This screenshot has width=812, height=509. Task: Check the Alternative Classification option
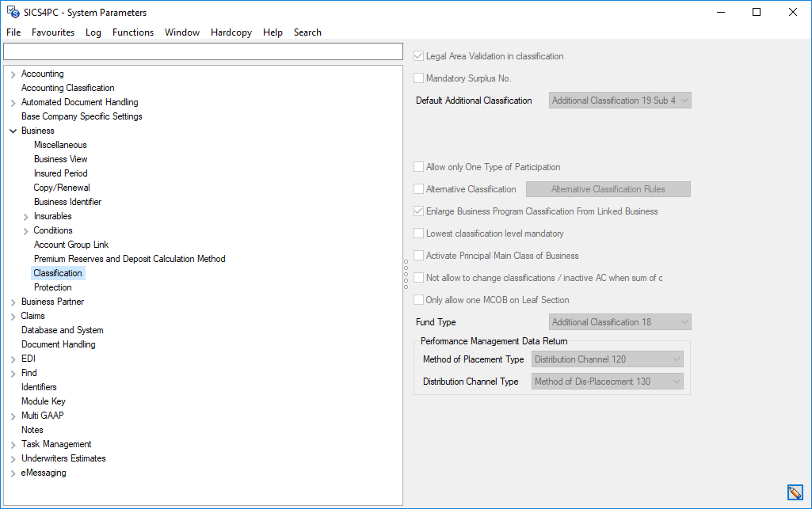[417, 188]
